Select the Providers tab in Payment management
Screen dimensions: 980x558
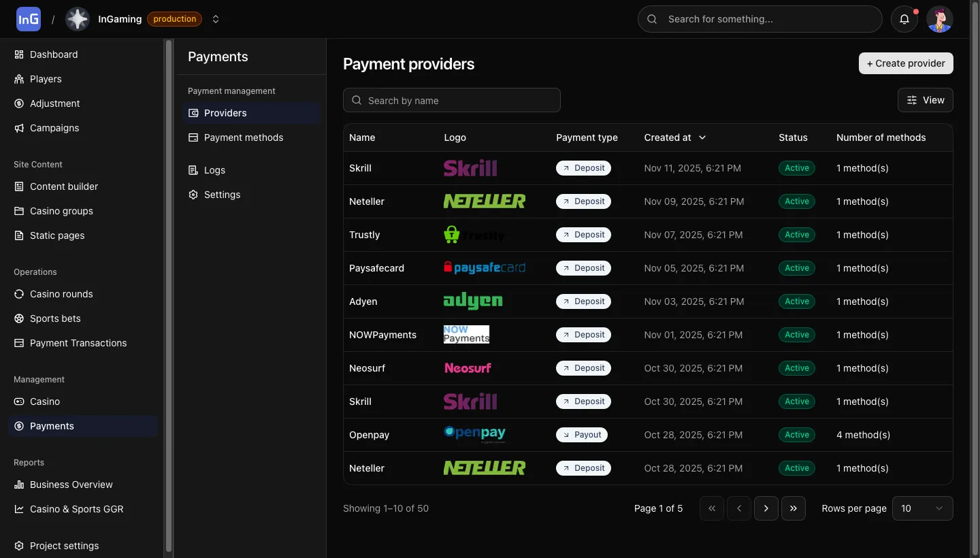[x=225, y=113]
